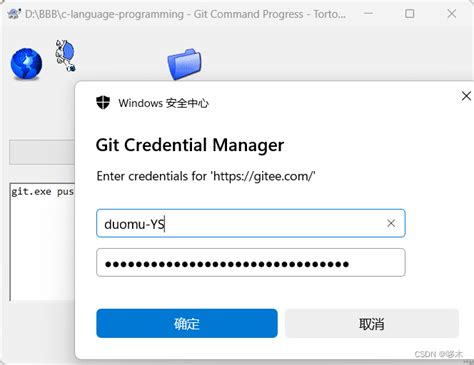Viewport: 474px width, 365px height.
Task: Close the Git Credential Manager dialog
Action: [x=466, y=96]
